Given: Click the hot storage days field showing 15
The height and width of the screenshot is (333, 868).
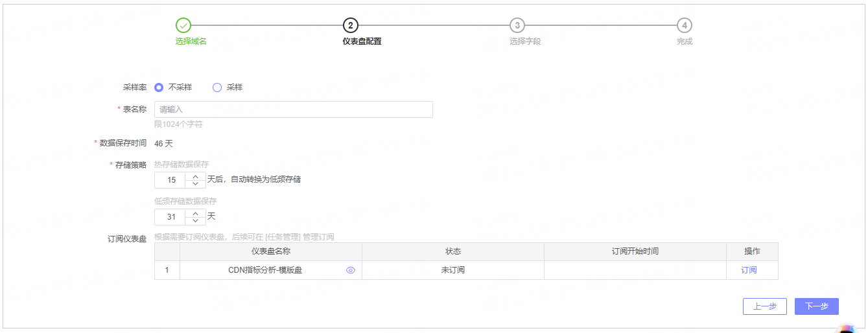Looking at the screenshot, I should pyautogui.click(x=171, y=180).
